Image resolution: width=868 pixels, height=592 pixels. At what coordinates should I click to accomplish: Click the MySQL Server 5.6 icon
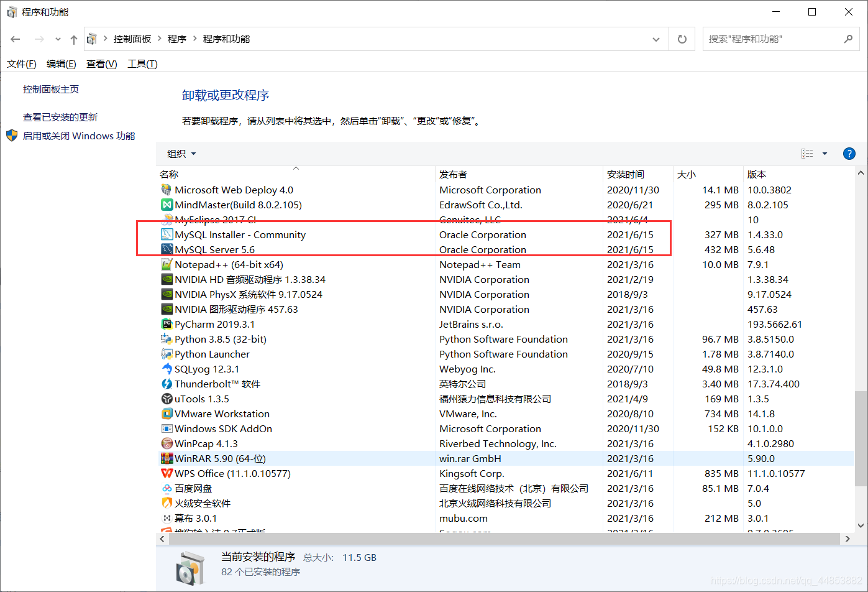click(x=167, y=249)
